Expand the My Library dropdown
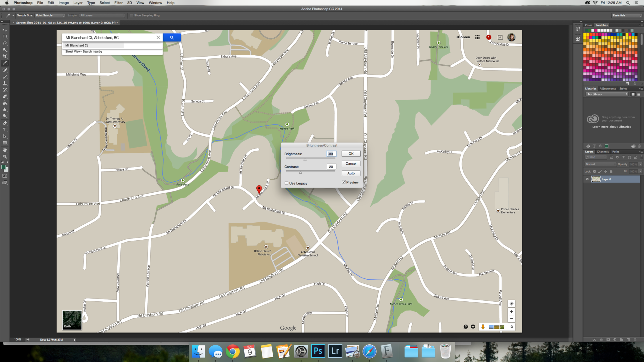 (608, 94)
